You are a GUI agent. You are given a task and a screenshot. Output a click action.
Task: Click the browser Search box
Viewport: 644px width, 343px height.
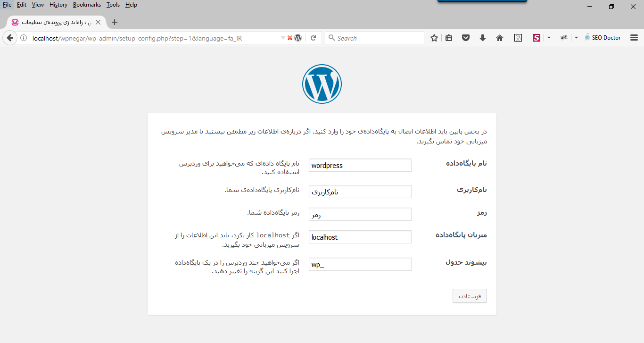coord(375,38)
